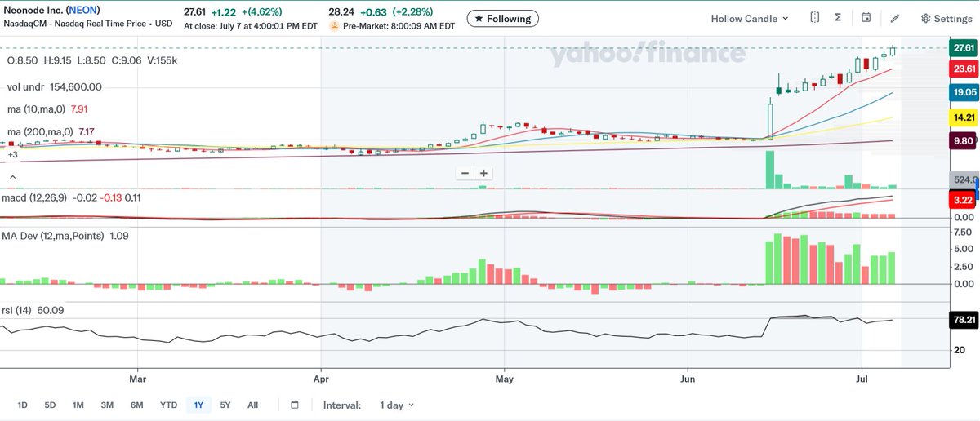Select the 5Y range tab

[225, 405]
